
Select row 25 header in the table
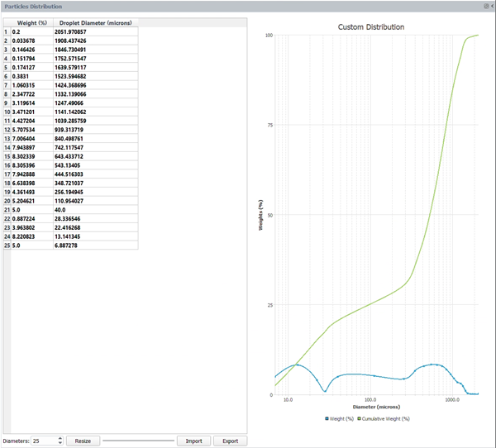pyautogui.click(x=7, y=245)
